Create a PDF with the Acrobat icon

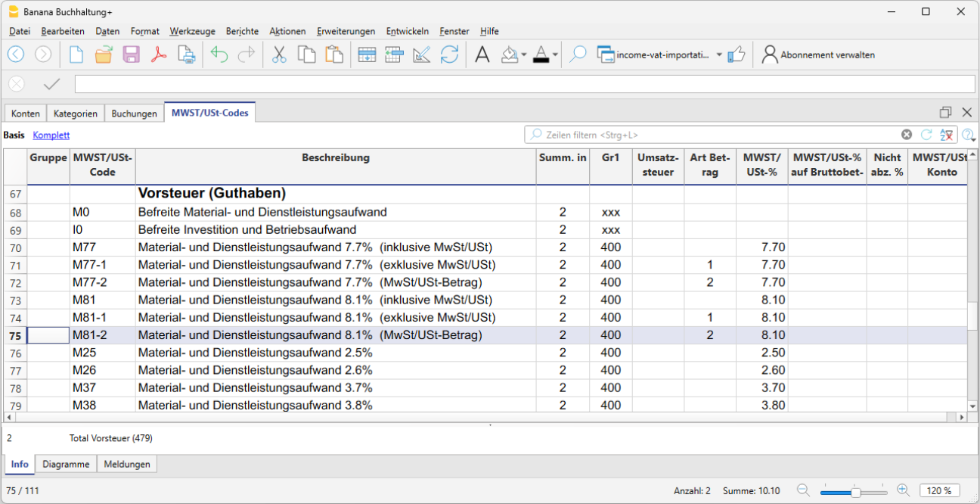(x=158, y=54)
